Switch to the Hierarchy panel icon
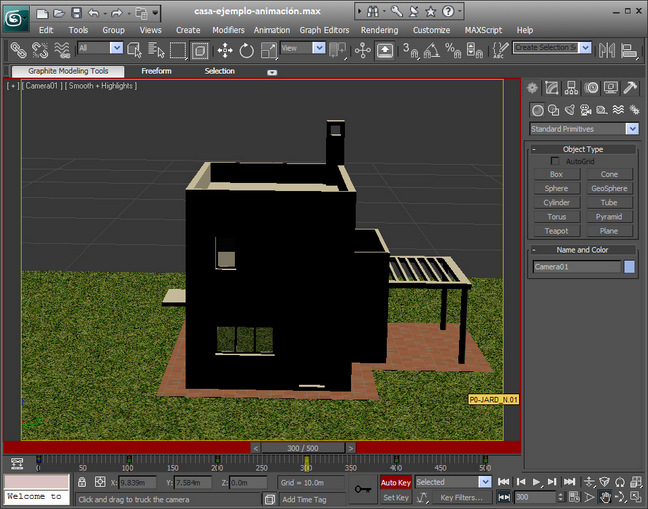This screenshot has width=648, height=509. (x=572, y=88)
